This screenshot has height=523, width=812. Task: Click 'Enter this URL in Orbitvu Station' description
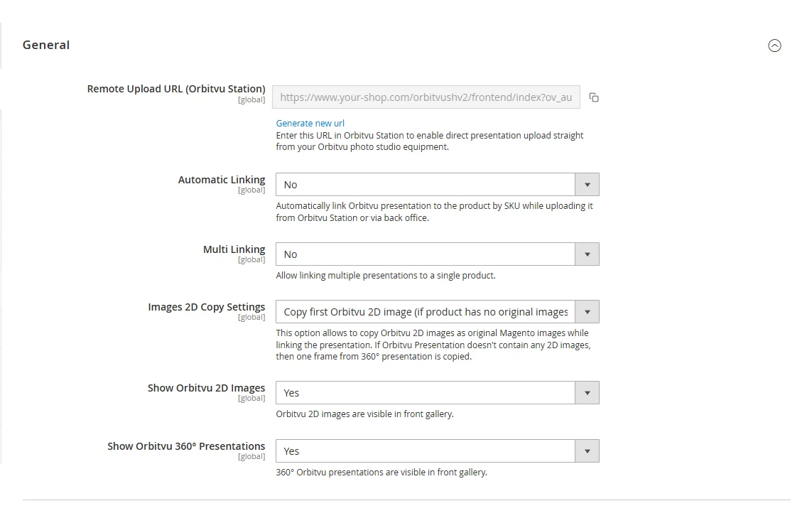430,141
